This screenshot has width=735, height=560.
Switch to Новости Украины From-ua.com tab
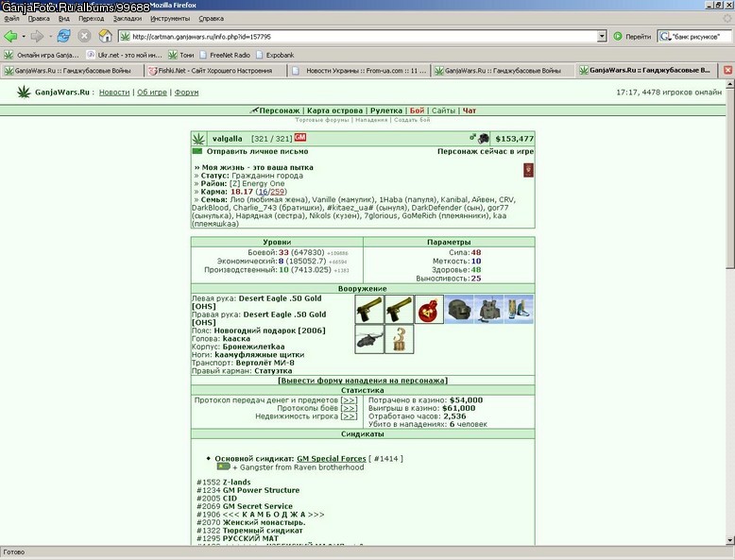click(359, 70)
